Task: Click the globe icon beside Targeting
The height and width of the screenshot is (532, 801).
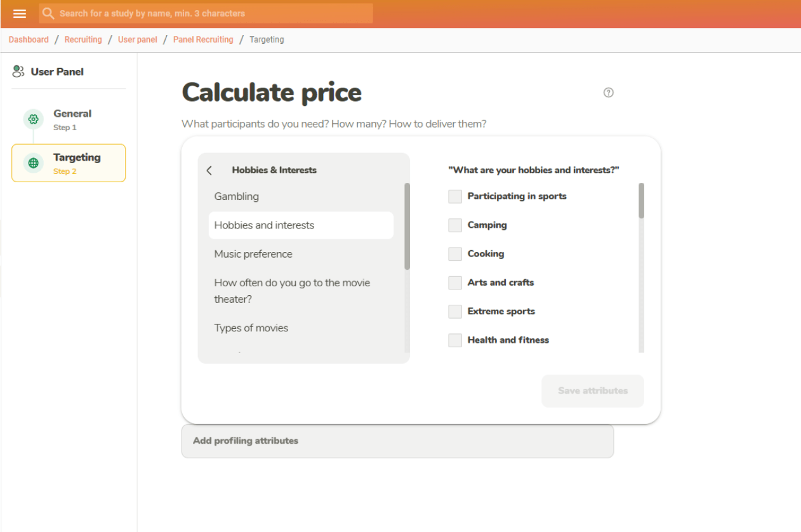Action: click(x=33, y=163)
